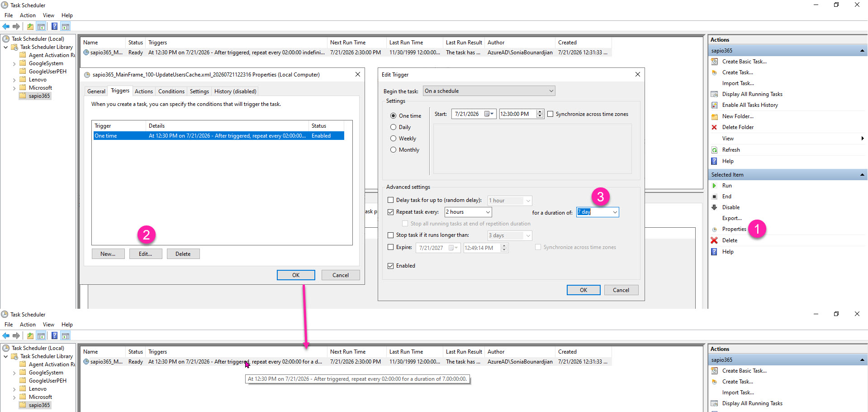This screenshot has width=868, height=412.
Task: Select the Weekly radio button
Action: (394, 139)
